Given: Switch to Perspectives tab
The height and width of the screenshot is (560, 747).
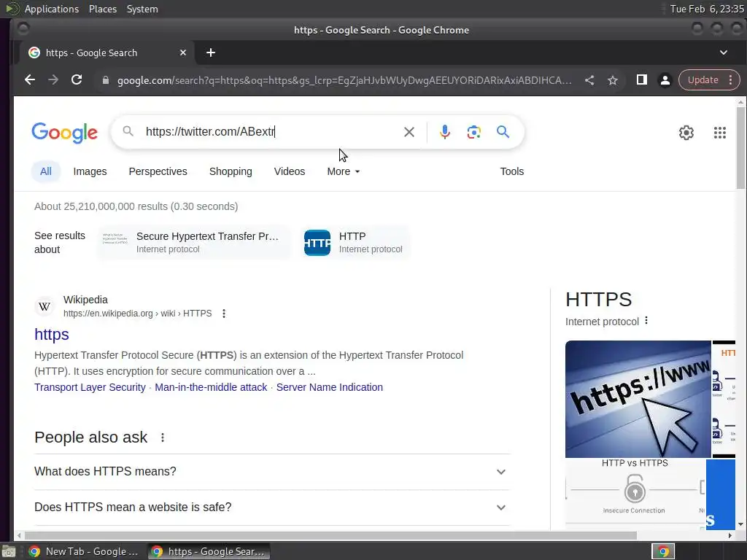Looking at the screenshot, I should click(x=158, y=171).
